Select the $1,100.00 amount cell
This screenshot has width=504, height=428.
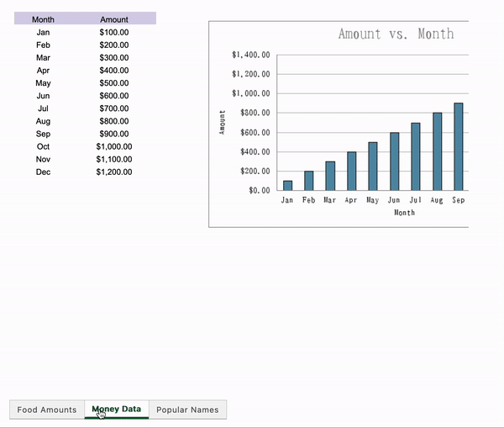114,159
